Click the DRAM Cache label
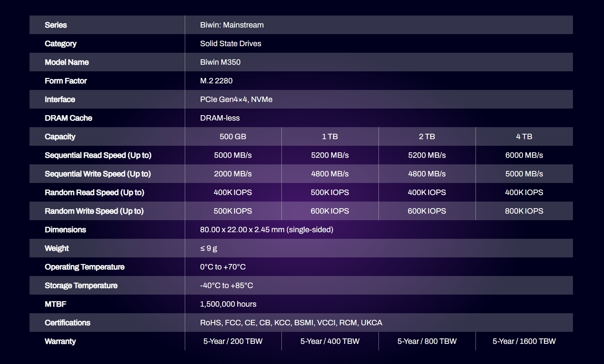Image resolution: width=604 pixels, height=364 pixels. 68,118
